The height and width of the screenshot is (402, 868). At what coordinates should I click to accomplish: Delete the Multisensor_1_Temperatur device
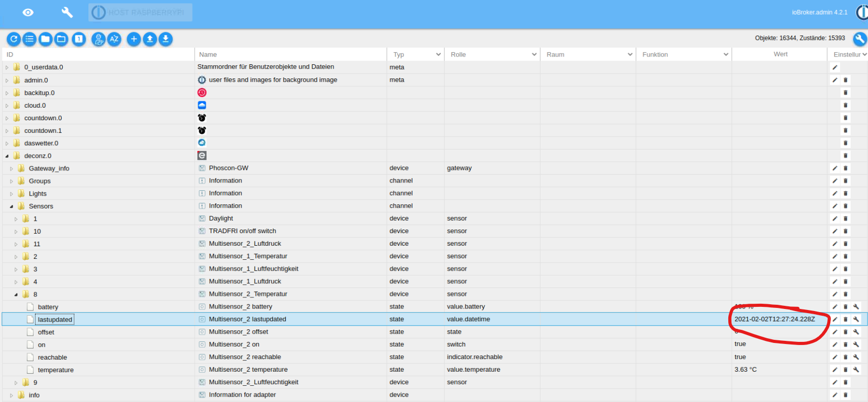tap(846, 256)
